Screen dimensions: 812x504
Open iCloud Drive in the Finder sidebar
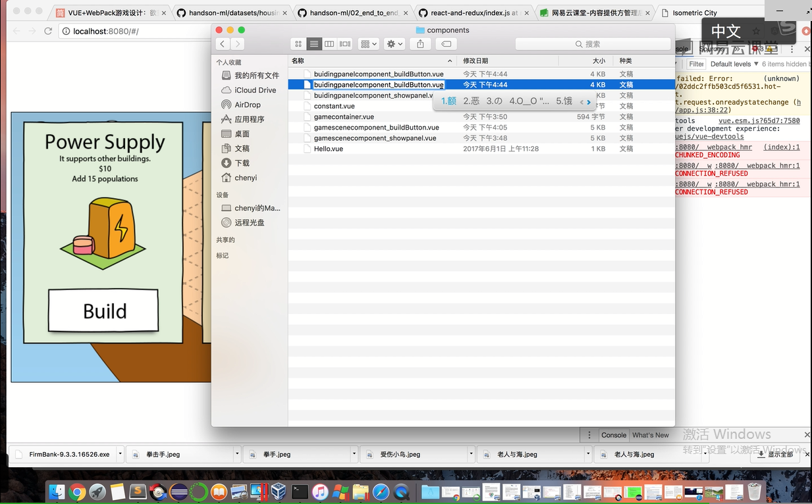[x=249, y=90]
